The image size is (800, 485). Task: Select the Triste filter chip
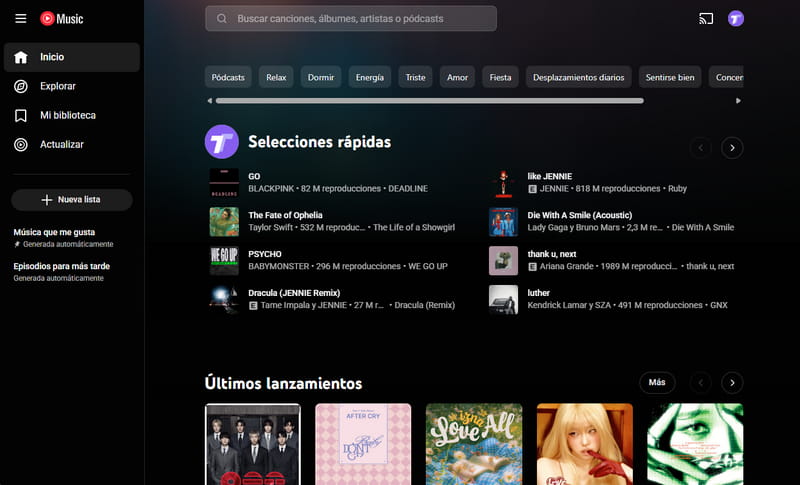point(415,77)
